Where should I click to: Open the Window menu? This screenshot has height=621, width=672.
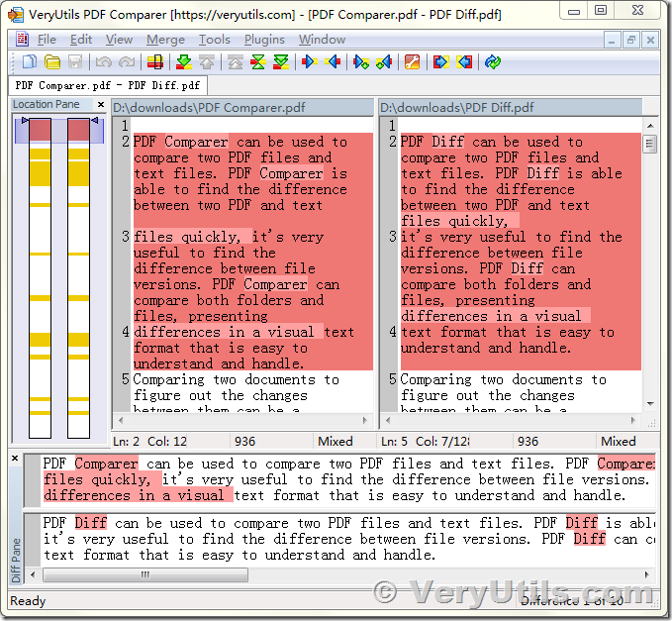click(322, 40)
